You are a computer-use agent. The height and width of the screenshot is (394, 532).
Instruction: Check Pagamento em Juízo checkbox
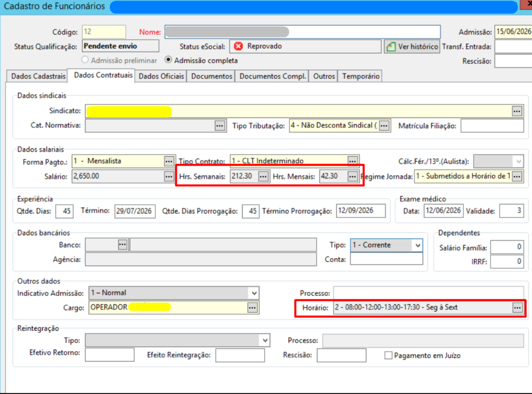click(x=388, y=355)
